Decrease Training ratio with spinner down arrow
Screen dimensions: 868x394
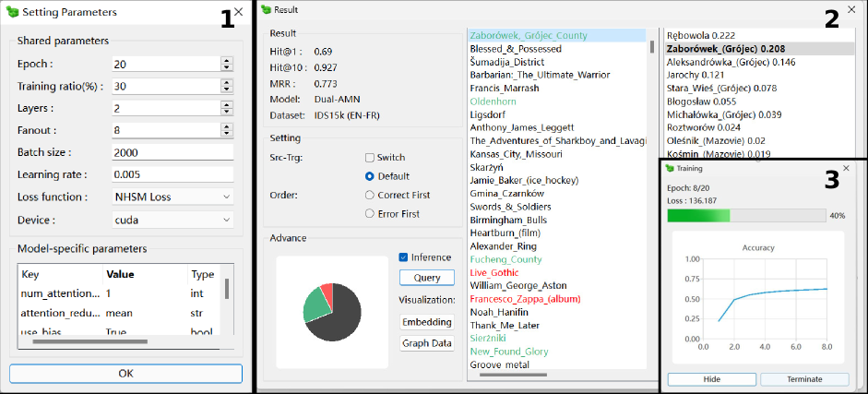[227, 90]
